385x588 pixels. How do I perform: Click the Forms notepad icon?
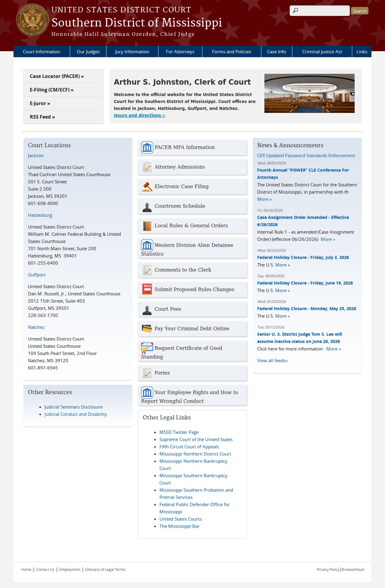(147, 373)
